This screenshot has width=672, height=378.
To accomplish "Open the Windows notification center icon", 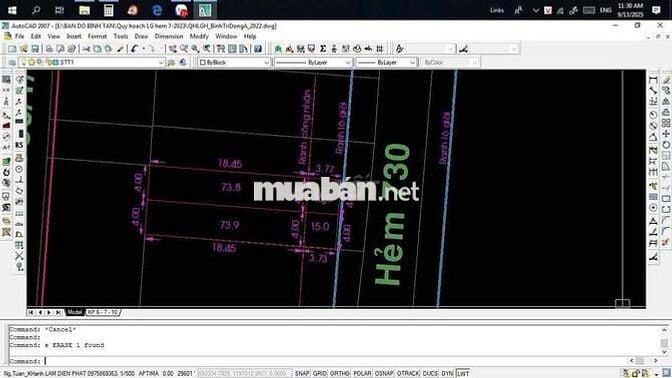I will (656, 10).
